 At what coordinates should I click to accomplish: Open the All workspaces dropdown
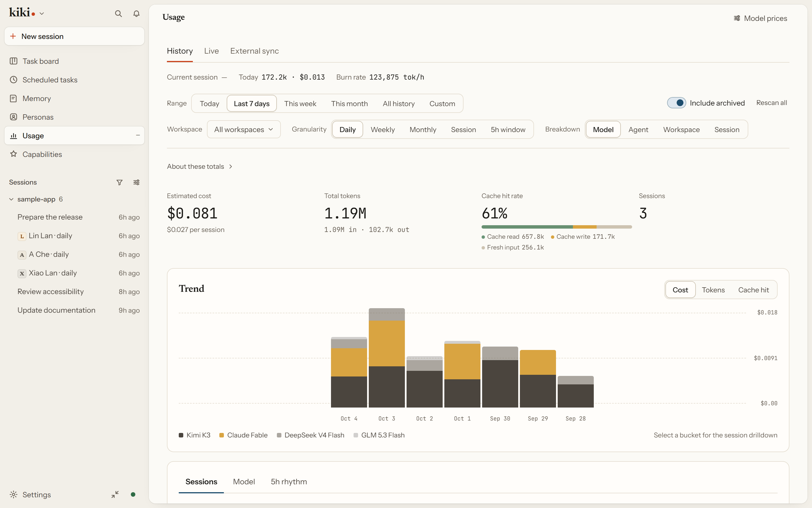pos(244,129)
